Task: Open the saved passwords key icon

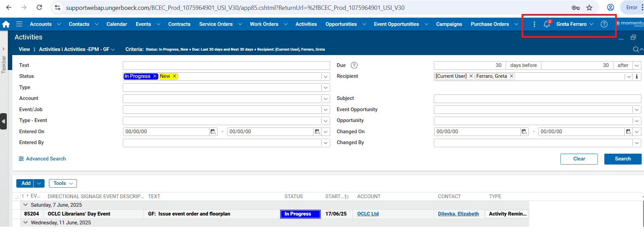Action: pos(576,7)
